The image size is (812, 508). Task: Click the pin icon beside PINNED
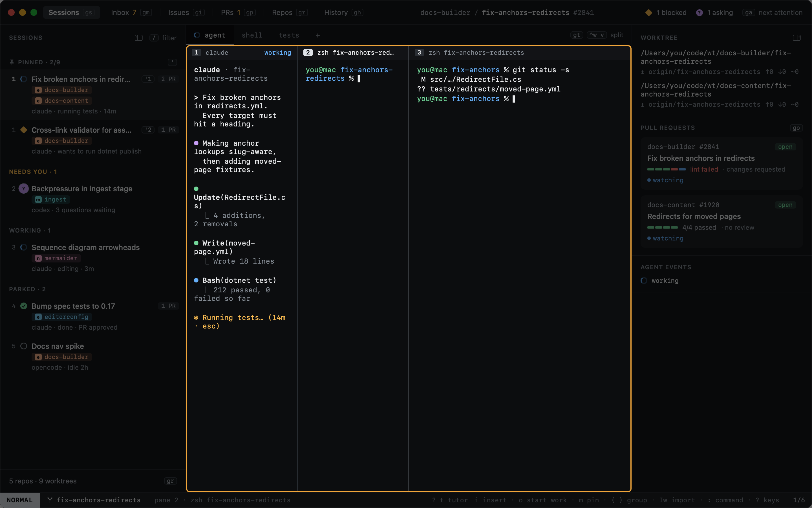(x=12, y=62)
